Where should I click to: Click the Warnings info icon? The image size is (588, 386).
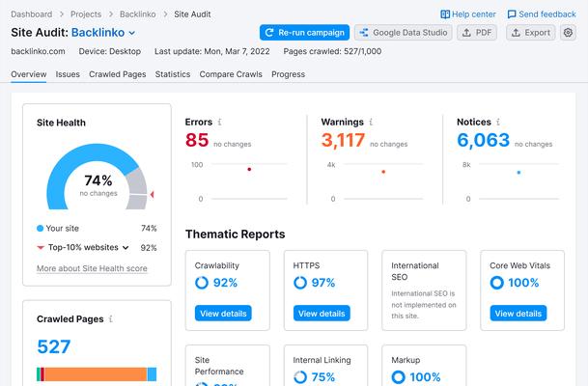coord(371,122)
